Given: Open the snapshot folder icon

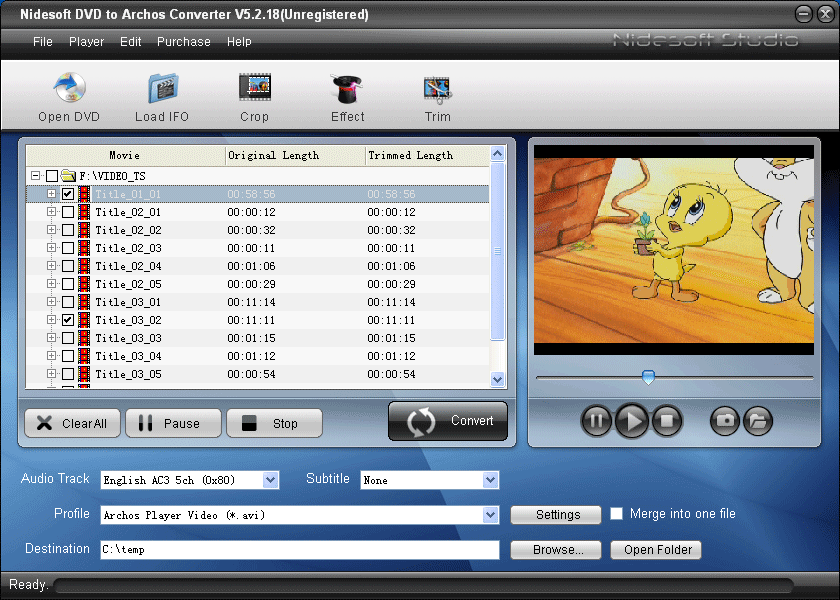Looking at the screenshot, I should point(758,421).
